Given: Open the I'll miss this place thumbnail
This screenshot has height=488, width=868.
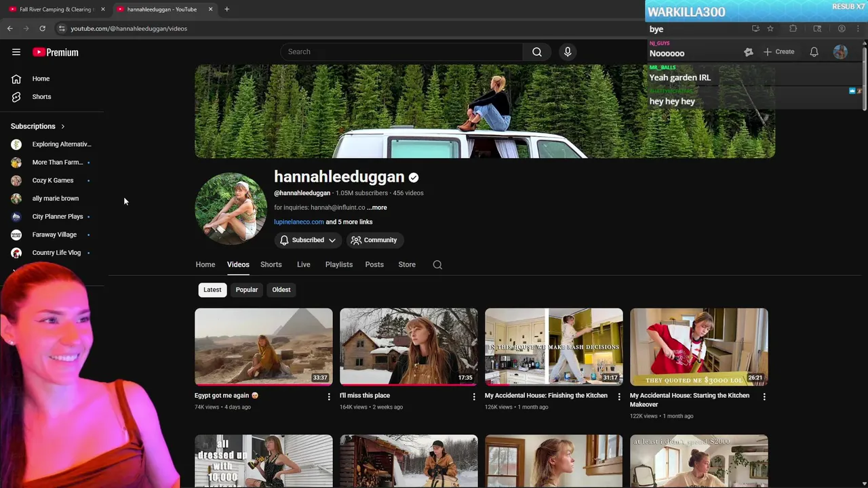Looking at the screenshot, I should click(409, 347).
